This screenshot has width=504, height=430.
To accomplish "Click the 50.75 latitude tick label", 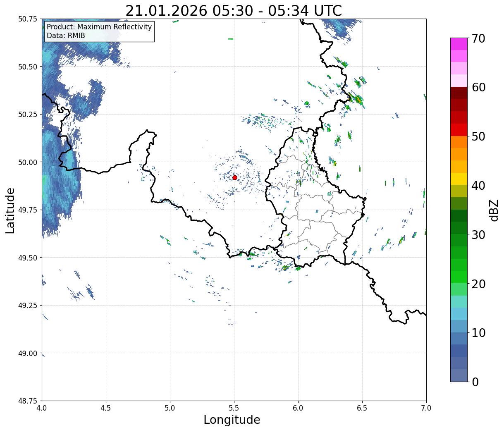I will (28, 19).
